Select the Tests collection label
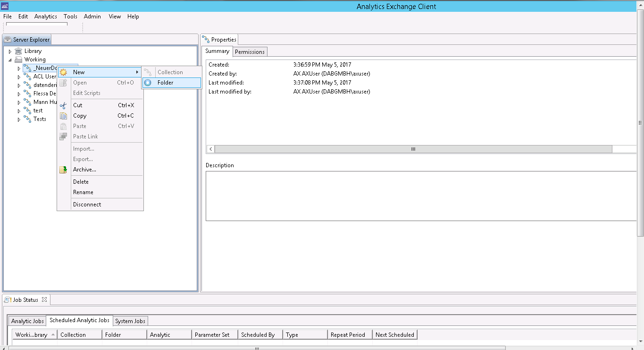 (x=40, y=119)
